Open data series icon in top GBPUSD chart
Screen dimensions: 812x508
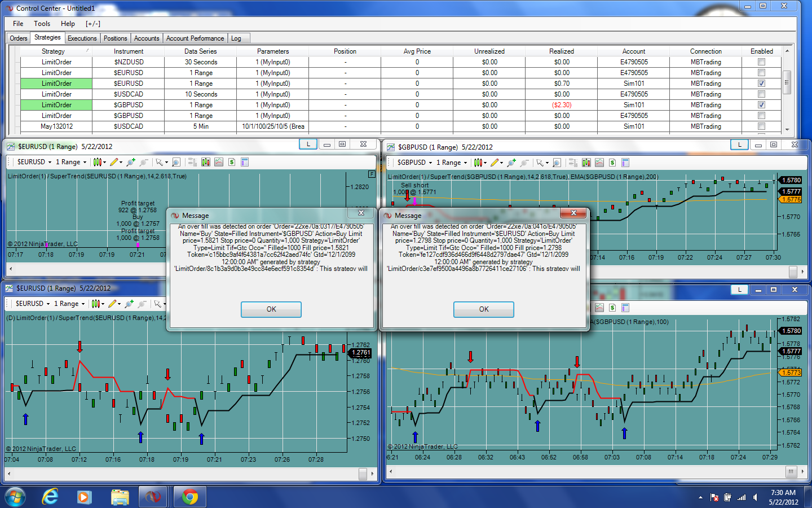coord(586,163)
